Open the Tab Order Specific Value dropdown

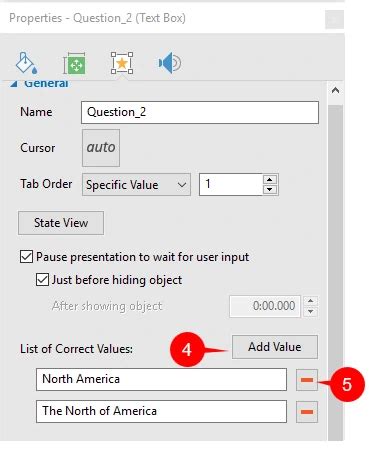point(136,184)
